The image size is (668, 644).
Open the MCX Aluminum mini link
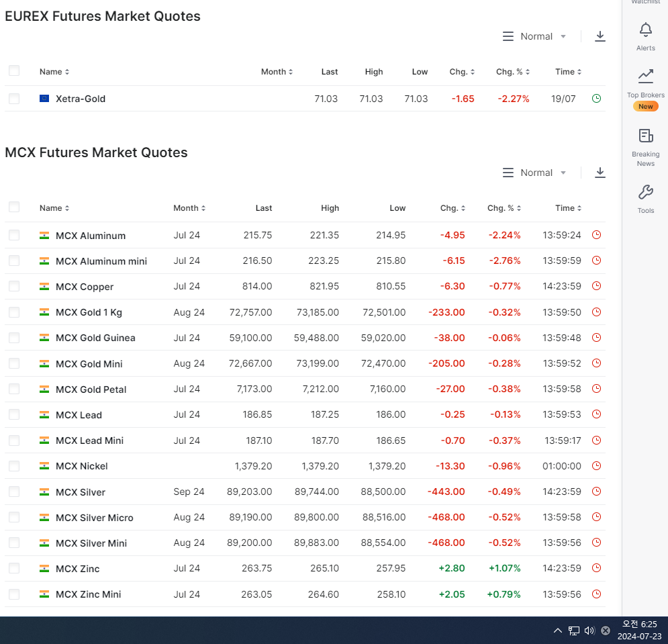coord(101,261)
